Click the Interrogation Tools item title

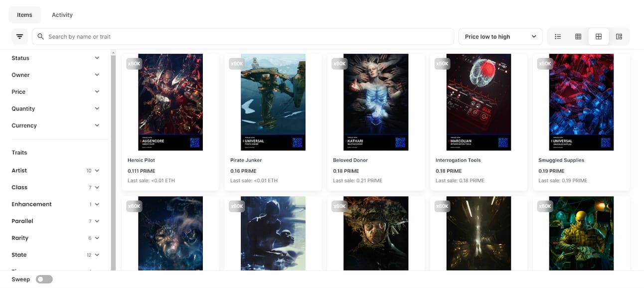(458, 160)
